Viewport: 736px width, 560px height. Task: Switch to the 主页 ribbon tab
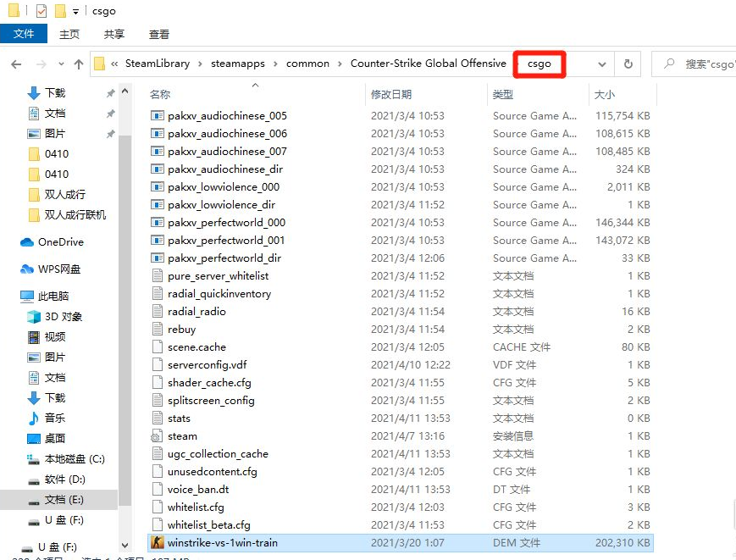[69, 34]
